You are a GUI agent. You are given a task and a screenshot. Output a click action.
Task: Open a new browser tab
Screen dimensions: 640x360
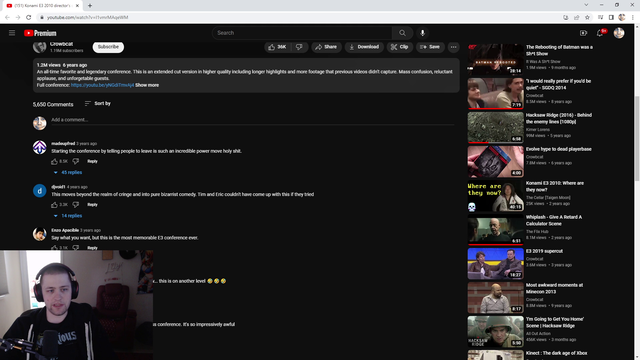90,6
